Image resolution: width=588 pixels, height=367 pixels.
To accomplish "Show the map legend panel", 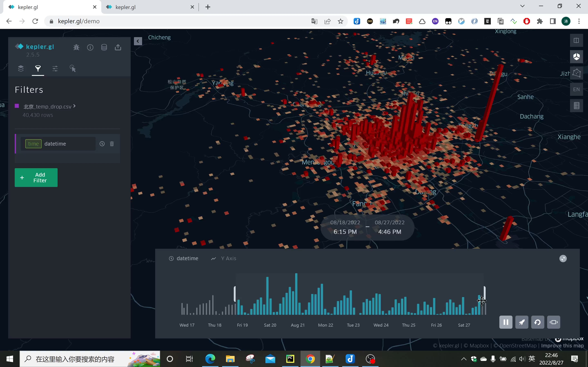I will pyautogui.click(x=576, y=106).
